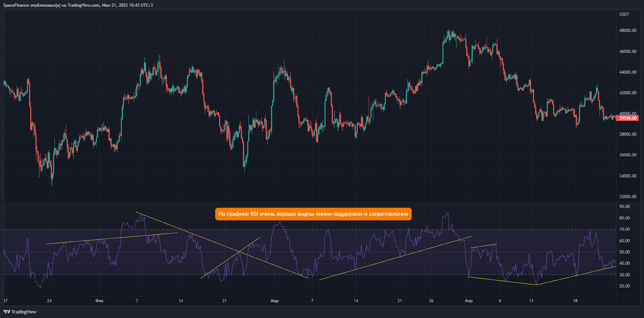This screenshot has height=318, width=644.
Task: Click the orange RSI annotation text box
Action: [313, 214]
